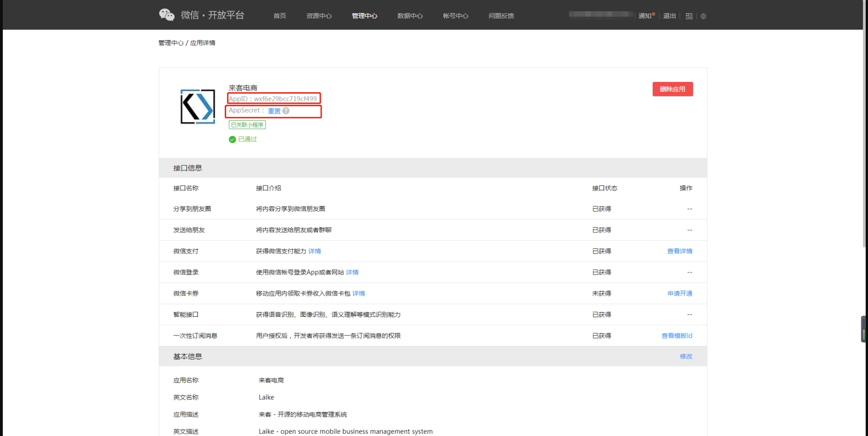
Task: Click the WeChat logo in header
Action: [166, 15]
